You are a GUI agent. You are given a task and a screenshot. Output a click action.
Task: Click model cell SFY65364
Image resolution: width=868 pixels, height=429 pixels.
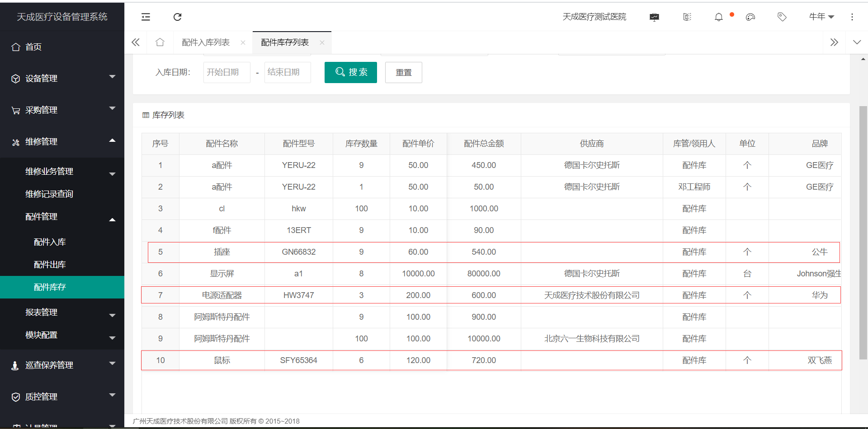[299, 360]
